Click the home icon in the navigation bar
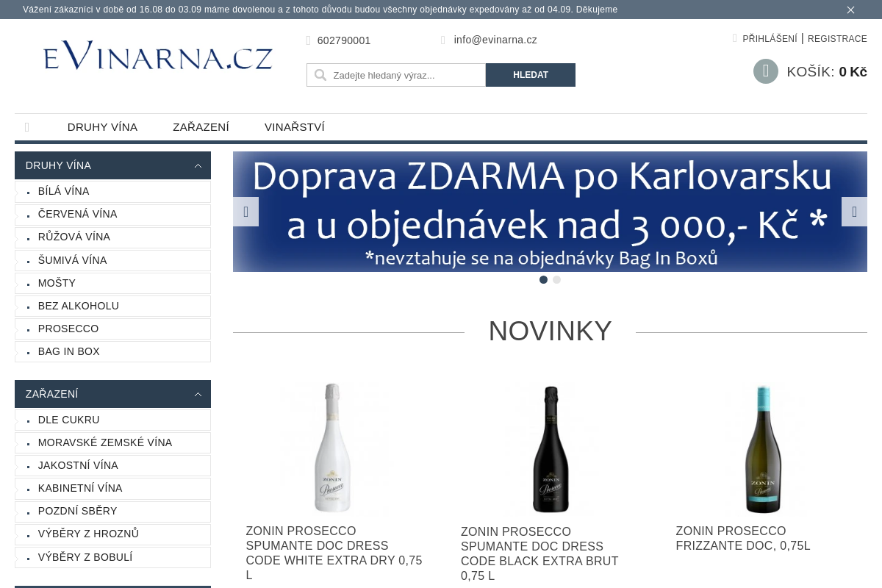Image resolution: width=882 pixels, height=588 pixels. (27, 127)
